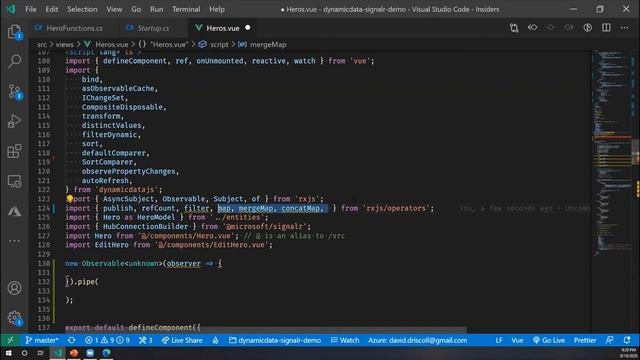Open the Search view in activity bar

point(14,62)
